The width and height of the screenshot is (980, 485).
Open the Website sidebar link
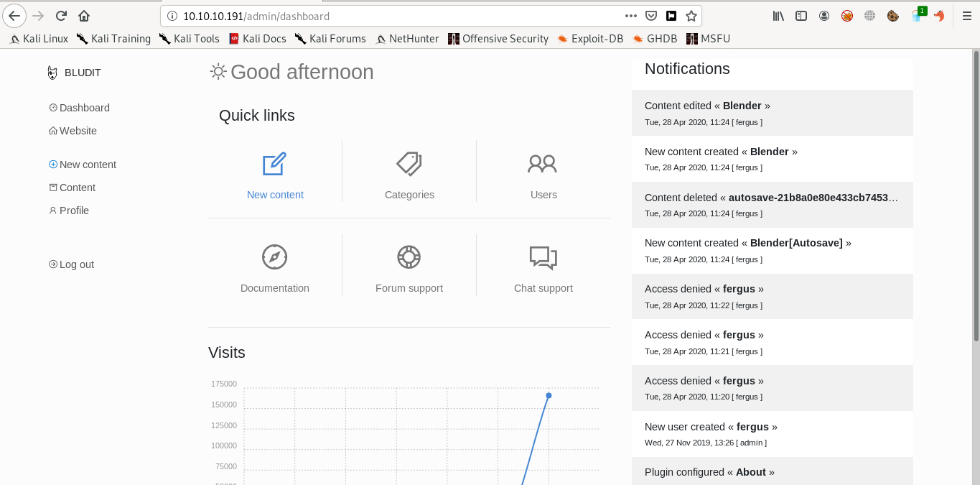[78, 131]
